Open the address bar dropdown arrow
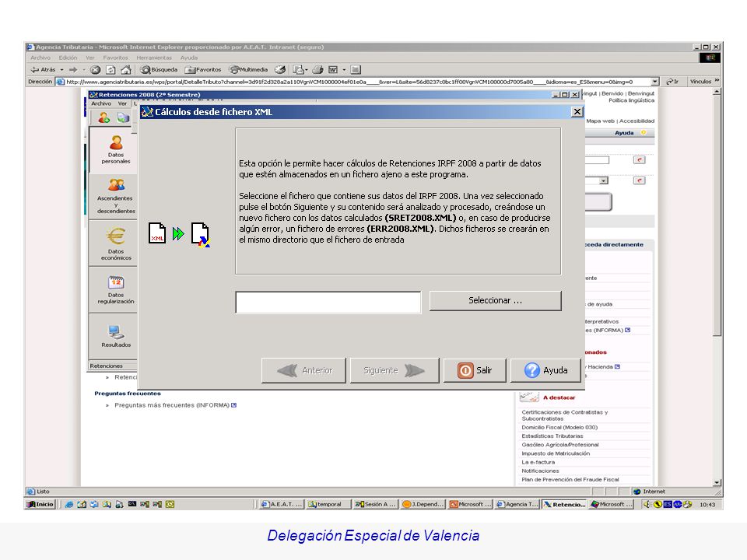The height and width of the screenshot is (560, 747). pos(655,82)
